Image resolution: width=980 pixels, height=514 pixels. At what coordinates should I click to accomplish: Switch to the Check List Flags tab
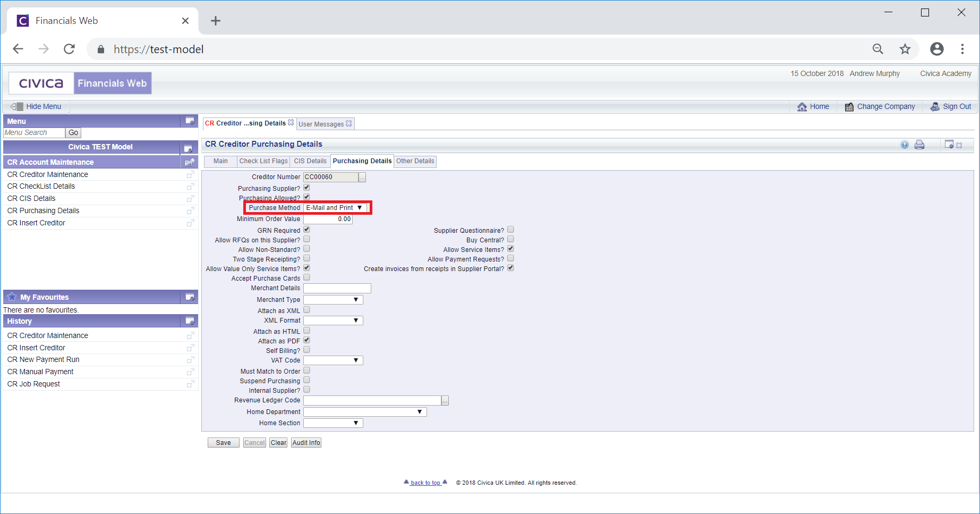coord(263,161)
